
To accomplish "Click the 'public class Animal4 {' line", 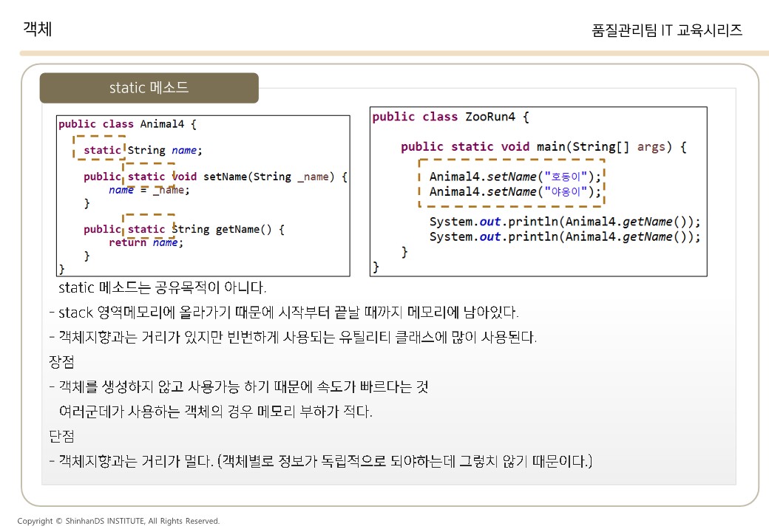I will click(127, 124).
